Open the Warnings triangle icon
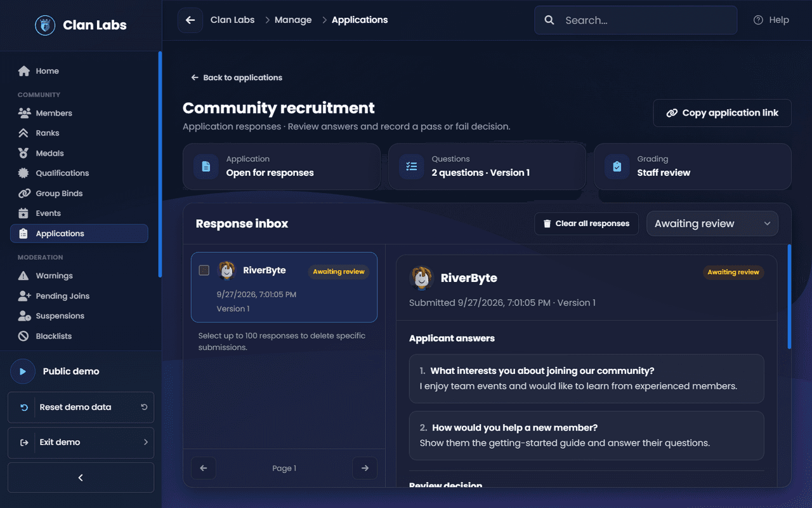Viewport: 812px width, 508px height. pos(23,276)
